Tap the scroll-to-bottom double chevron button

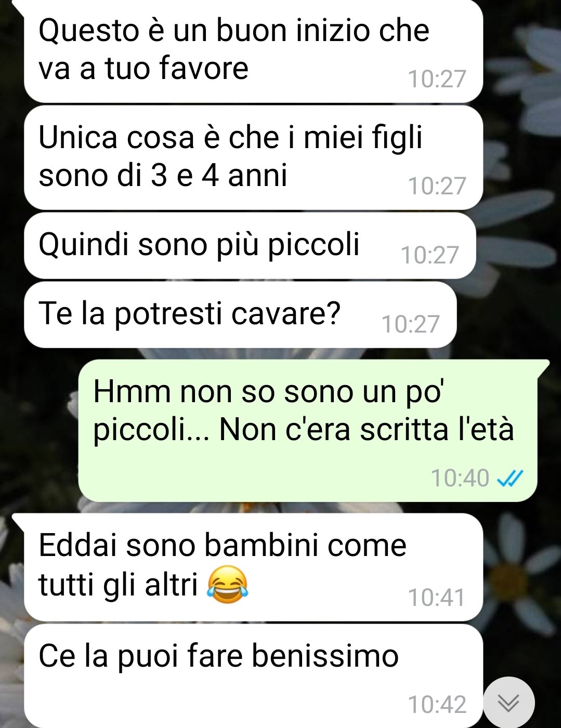point(508,703)
